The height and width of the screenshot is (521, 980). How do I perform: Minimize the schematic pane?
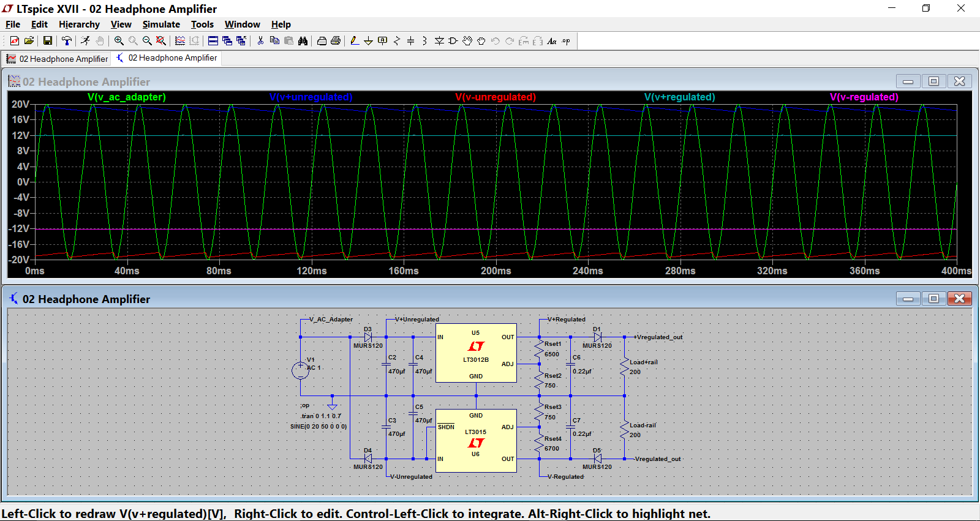(908, 299)
